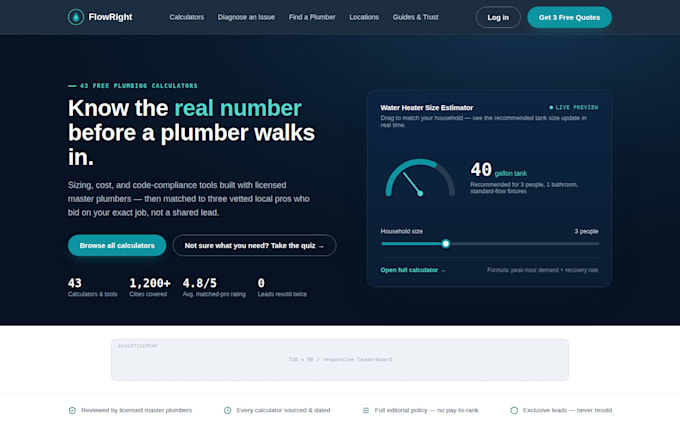This screenshot has height=425, width=680.
Task: Click 'Formula: peak-hour demand' note
Action: point(543,270)
